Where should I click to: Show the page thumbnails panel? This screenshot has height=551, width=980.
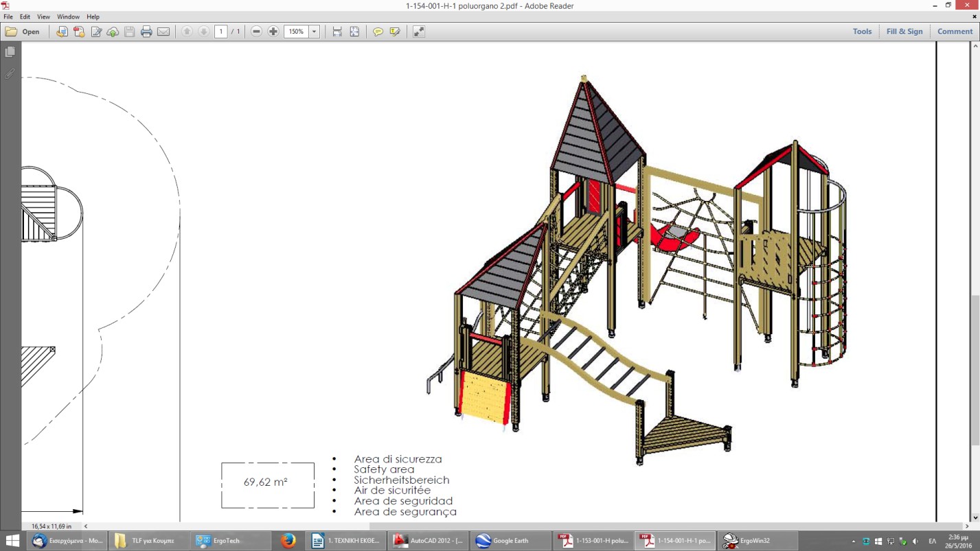pos(10,52)
